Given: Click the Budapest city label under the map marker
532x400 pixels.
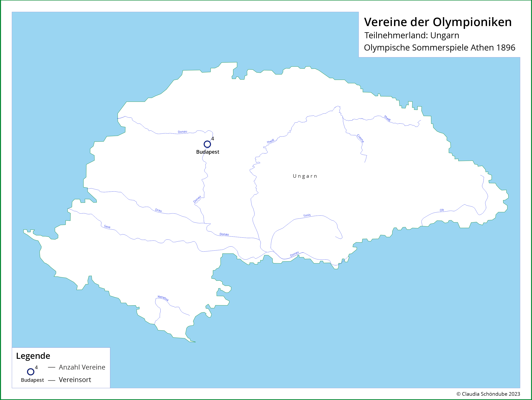Looking at the screenshot, I should click(208, 152).
